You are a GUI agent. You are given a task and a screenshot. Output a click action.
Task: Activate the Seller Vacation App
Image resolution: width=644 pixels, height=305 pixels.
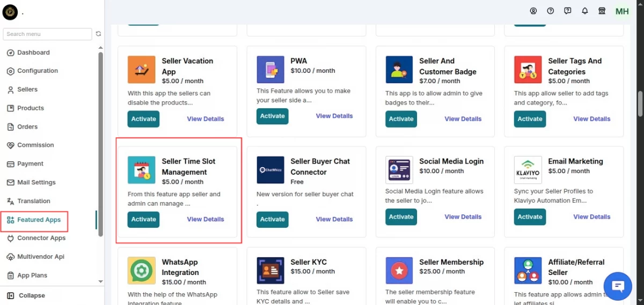tap(143, 119)
